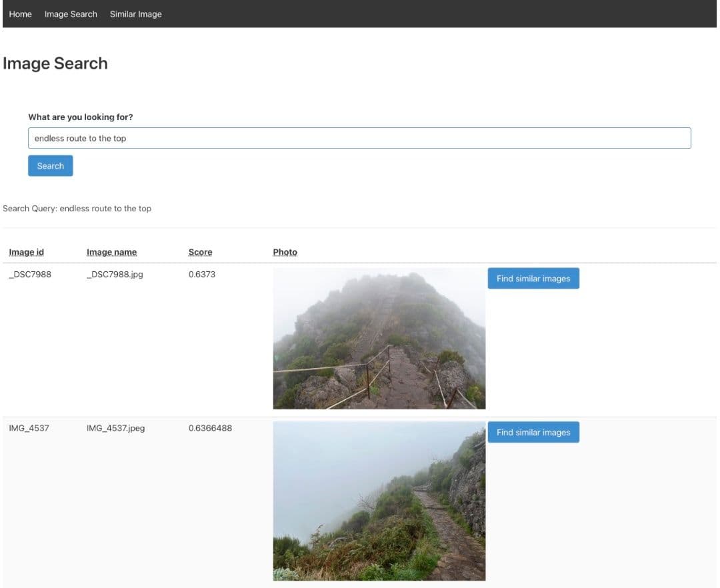The width and height of the screenshot is (720, 588).
Task: Click the "What are you looking for?" label
Action: (x=81, y=117)
